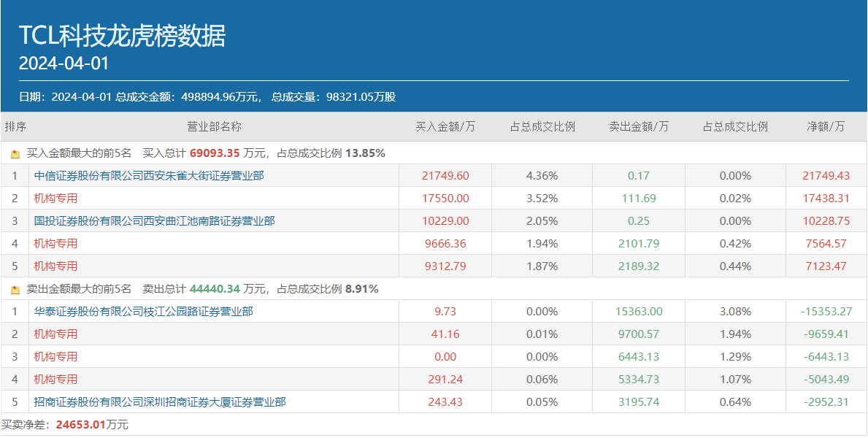
Task: Click the 买入金额/万 column header
Action: [445, 126]
